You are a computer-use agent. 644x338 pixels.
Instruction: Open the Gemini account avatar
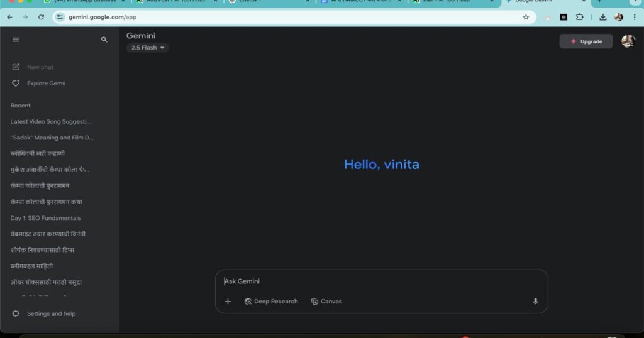[628, 41]
